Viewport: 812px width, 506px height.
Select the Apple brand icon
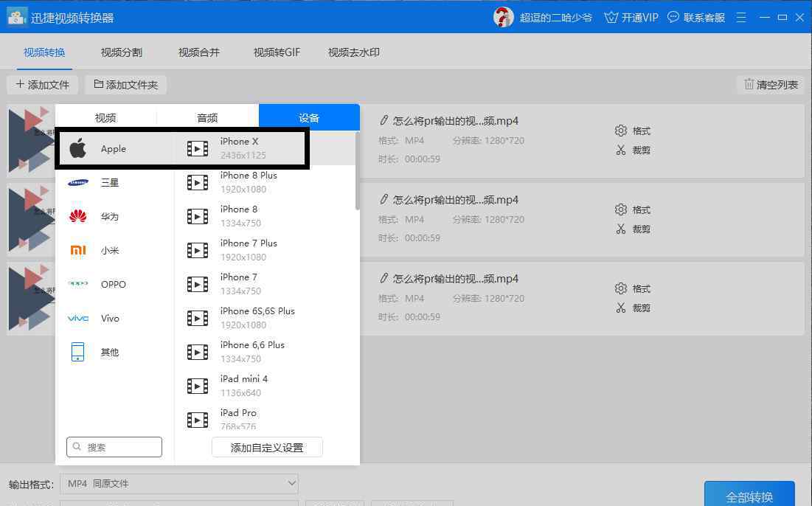[78, 149]
